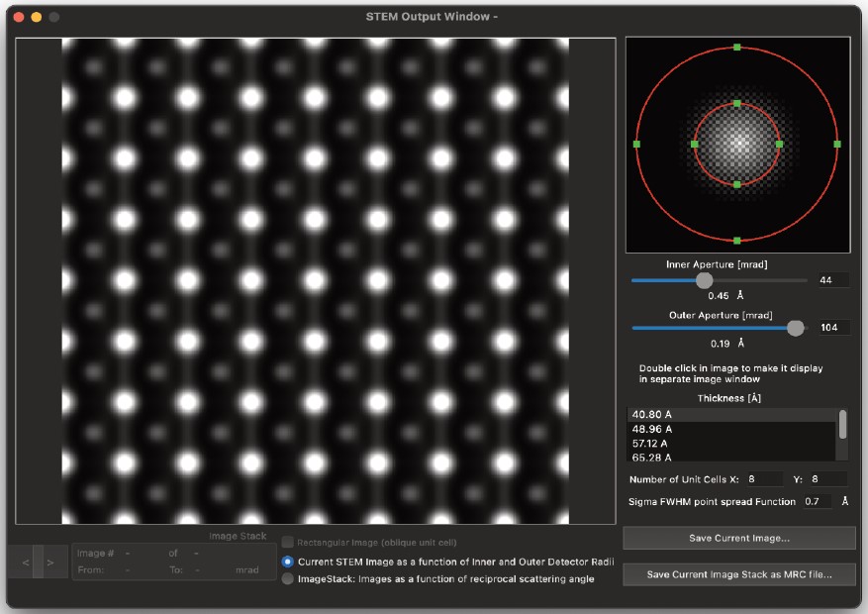Click right green handle of outer detector ring

837,144
